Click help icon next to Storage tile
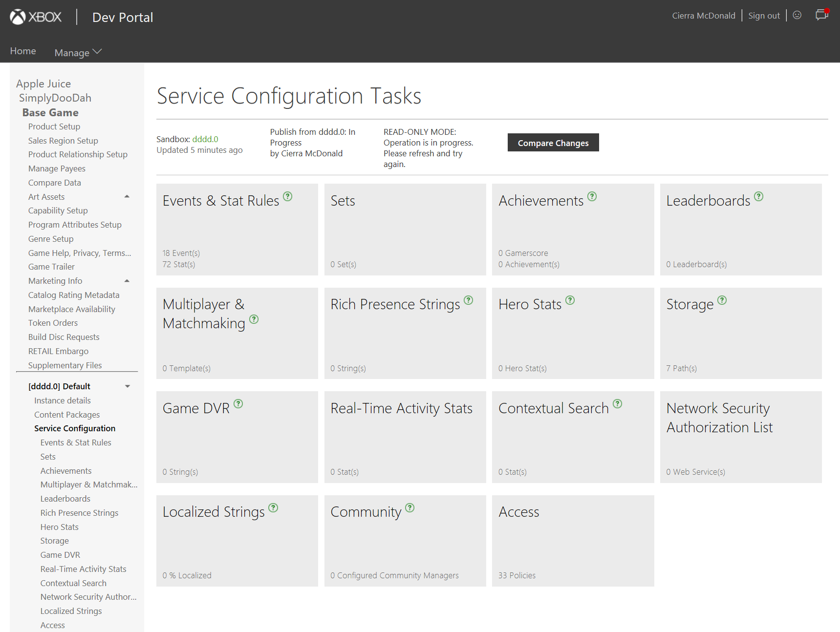Image resolution: width=840 pixels, height=632 pixels. tap(722, 300)
